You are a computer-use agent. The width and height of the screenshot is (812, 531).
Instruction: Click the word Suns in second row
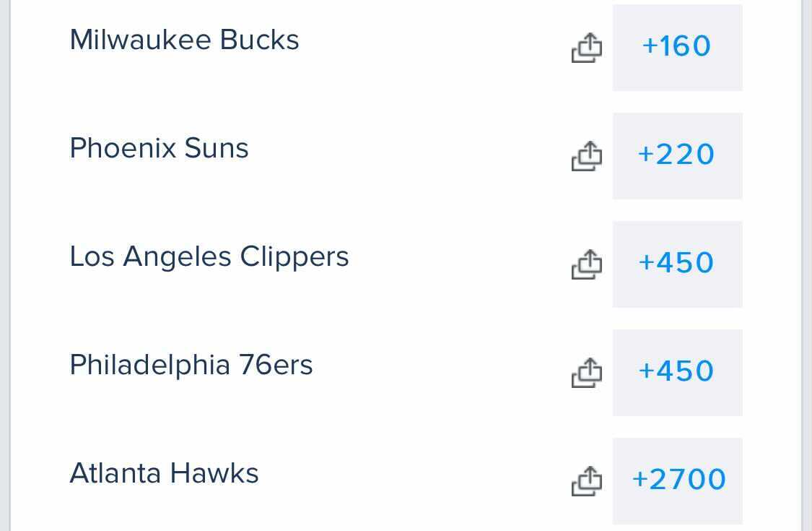pyautogui.click(x=217, y=148)
